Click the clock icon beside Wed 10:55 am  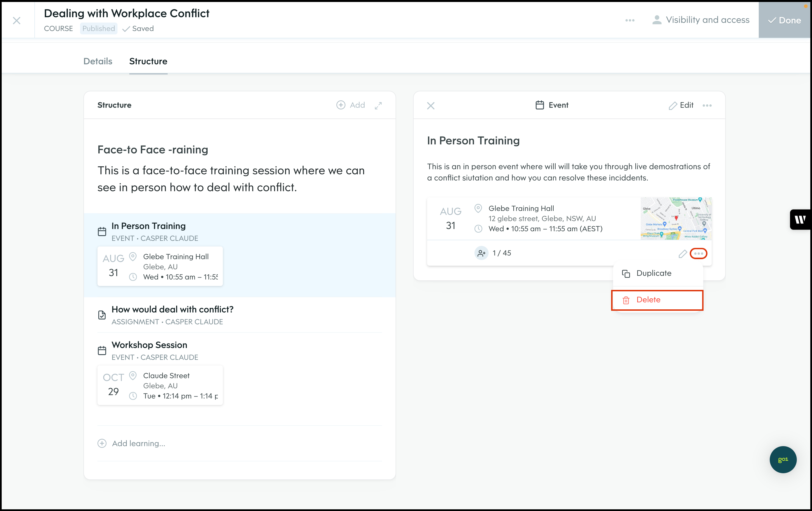click(478, 229)
